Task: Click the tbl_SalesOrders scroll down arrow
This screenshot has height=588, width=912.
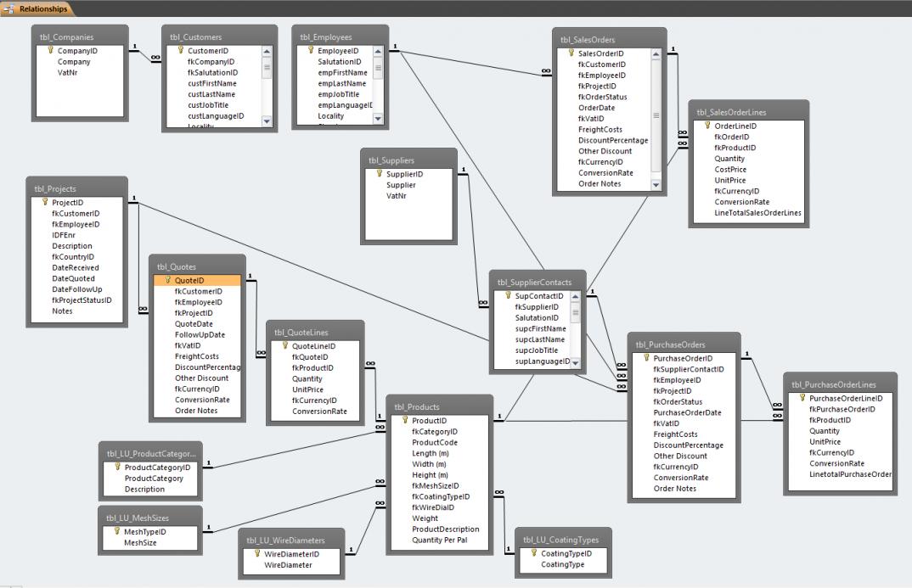Action: [x=656, y=185]
